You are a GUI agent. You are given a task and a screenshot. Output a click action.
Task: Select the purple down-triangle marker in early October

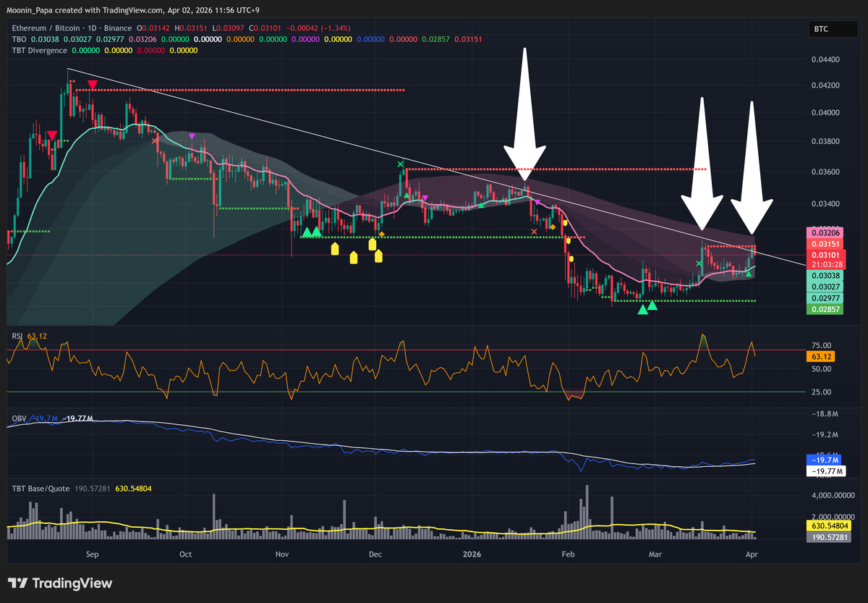tap(192, 136)
